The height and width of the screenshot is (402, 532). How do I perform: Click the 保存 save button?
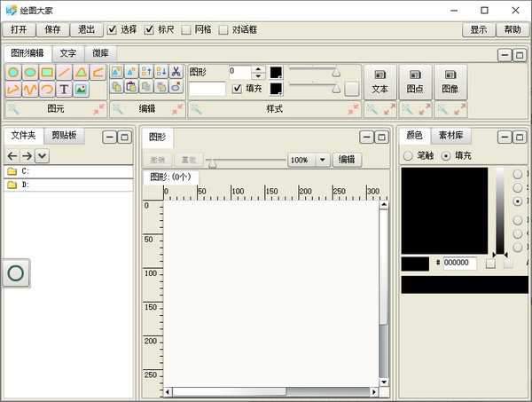click(52, 29)
